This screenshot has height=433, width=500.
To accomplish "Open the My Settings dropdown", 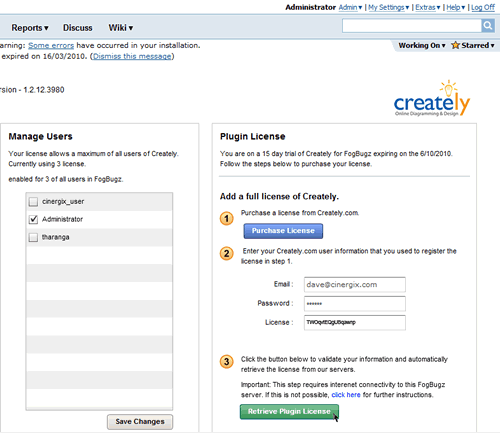I will point(388,7).
